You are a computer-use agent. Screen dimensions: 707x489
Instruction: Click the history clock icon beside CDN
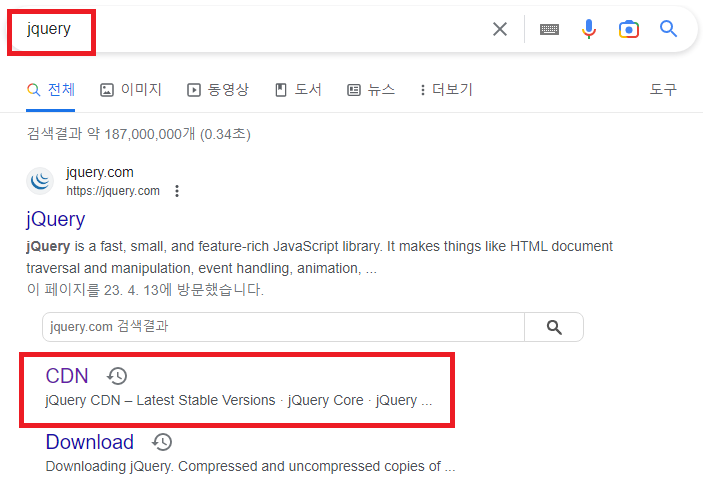coord(117,376)
